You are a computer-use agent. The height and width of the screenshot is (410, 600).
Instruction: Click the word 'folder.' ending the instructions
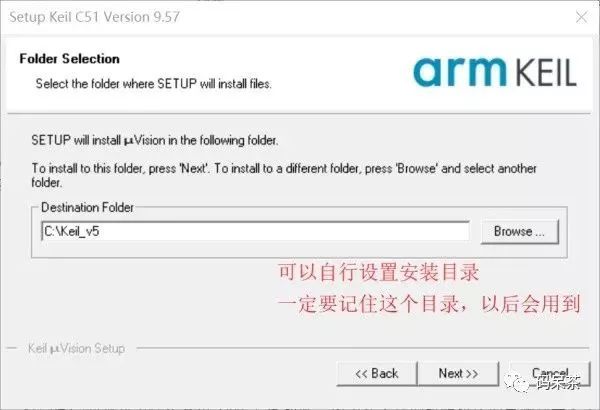[x=47, y=183]
